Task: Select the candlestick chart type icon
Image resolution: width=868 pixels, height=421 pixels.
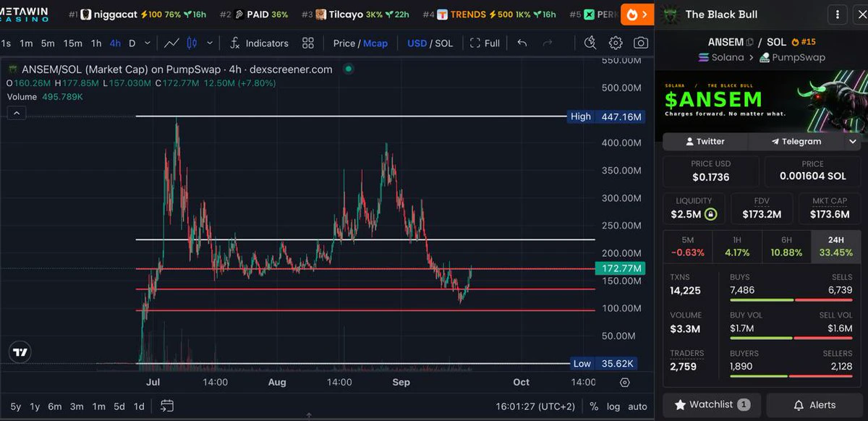Action: tap(192, 43)
